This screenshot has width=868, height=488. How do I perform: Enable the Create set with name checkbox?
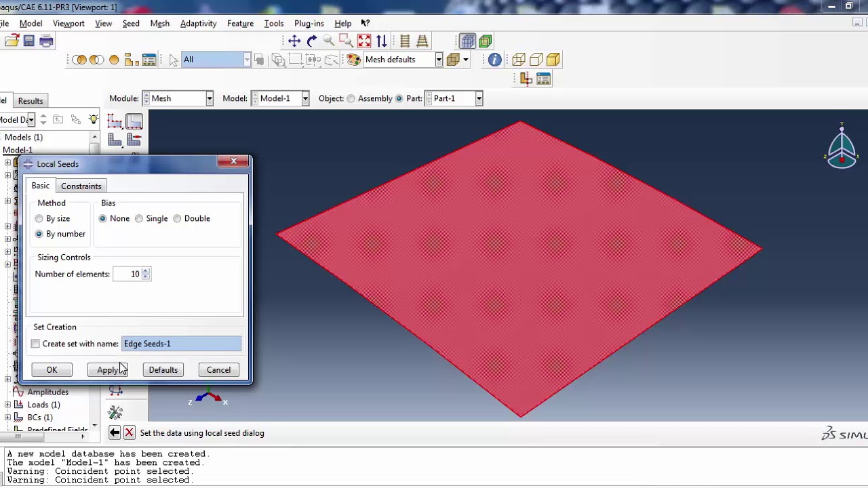coord(35,344)
